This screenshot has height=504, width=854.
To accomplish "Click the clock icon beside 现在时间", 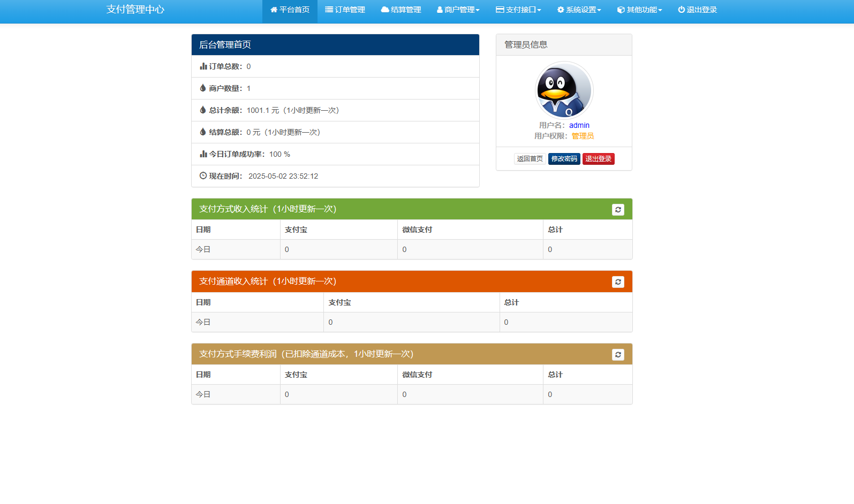I will tap(203, 175).
